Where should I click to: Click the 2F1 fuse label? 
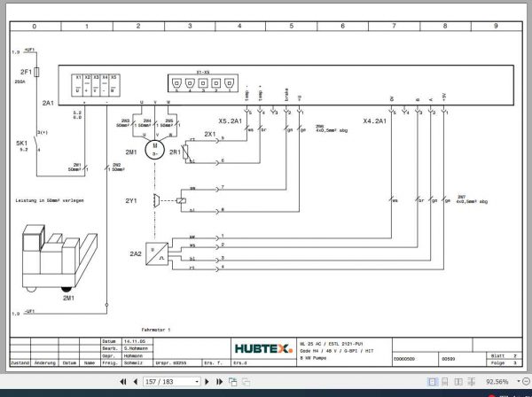26,72
